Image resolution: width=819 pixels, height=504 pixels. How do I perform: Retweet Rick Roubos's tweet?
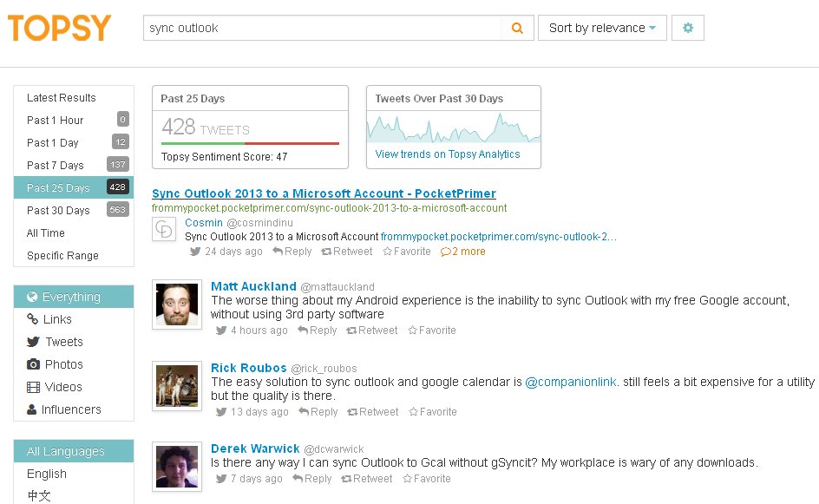pyautogui.click(x=373, y=411)
